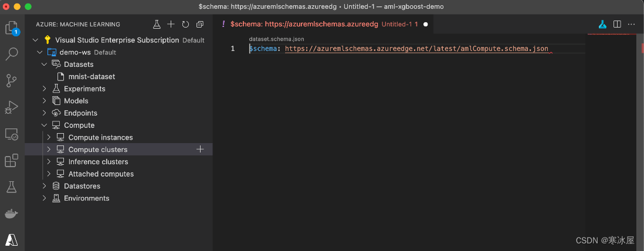This screenshot has height=251, width=644.
Task: Open the Extensions view icon
Action: [12, 161]
